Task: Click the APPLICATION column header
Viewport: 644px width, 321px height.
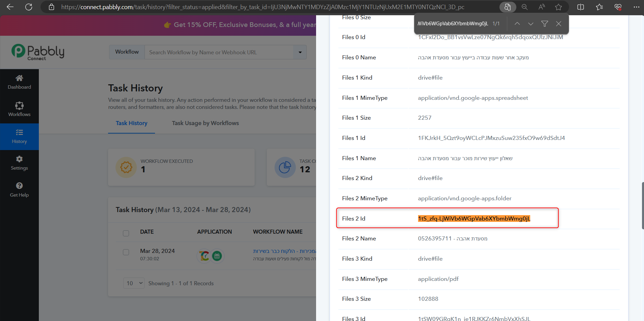Action: [x=214, y=232]
